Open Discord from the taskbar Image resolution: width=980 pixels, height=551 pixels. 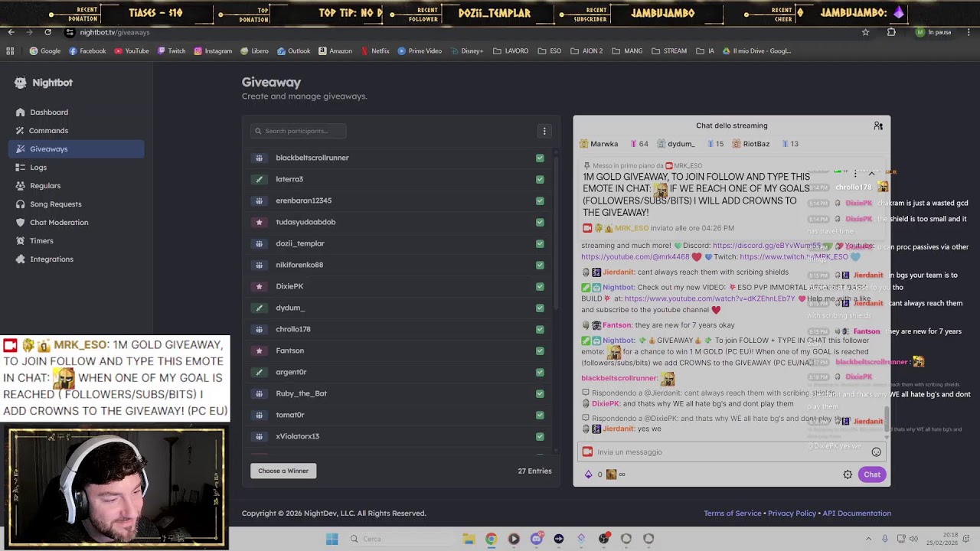536,539
